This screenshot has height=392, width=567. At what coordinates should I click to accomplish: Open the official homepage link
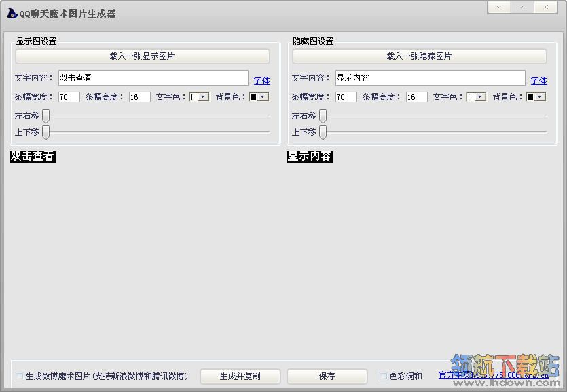pyautogui.click(x=494, y=375)
